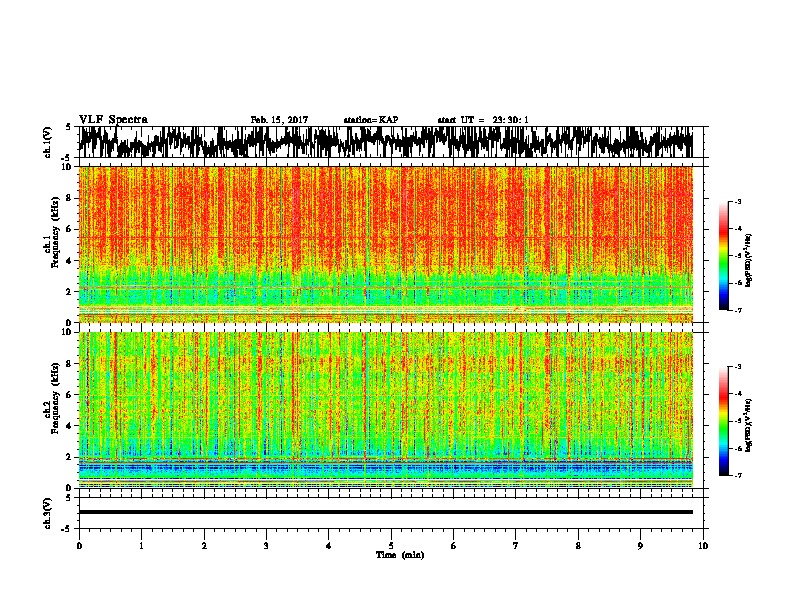The width and height of the screenshot is (792, 612).
Task: Click inside the ch.1 spectrogram panel
Action: 386,244
